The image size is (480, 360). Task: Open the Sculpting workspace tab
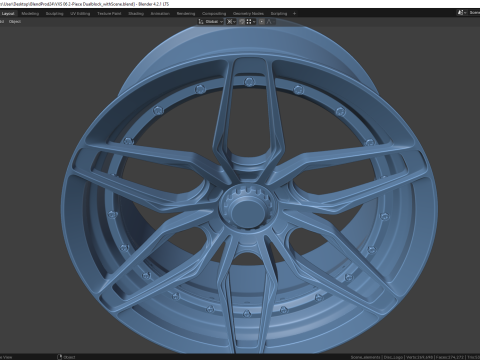[54, 14]
